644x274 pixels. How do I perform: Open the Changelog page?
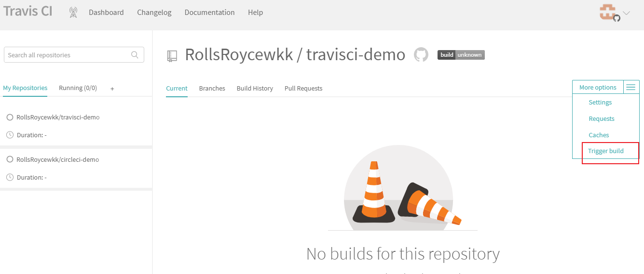click(154, 13)
